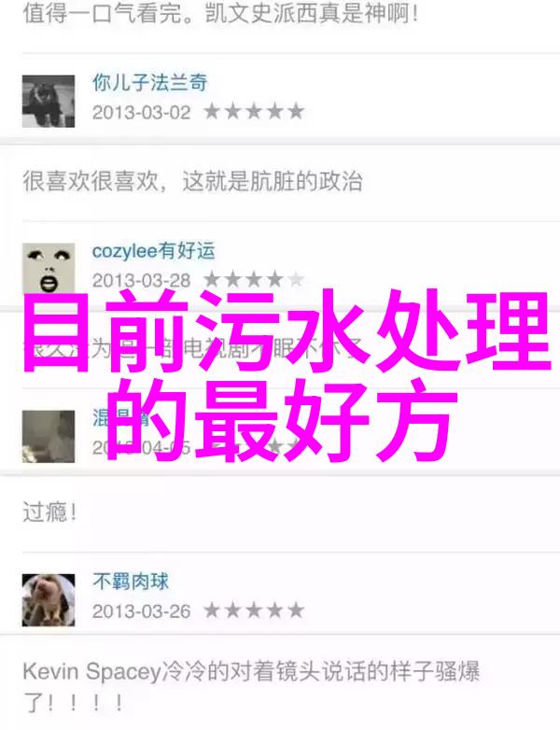Click username cozylee有好运
The height and width of the screenshot is (730, 560).
coord(154,251)
